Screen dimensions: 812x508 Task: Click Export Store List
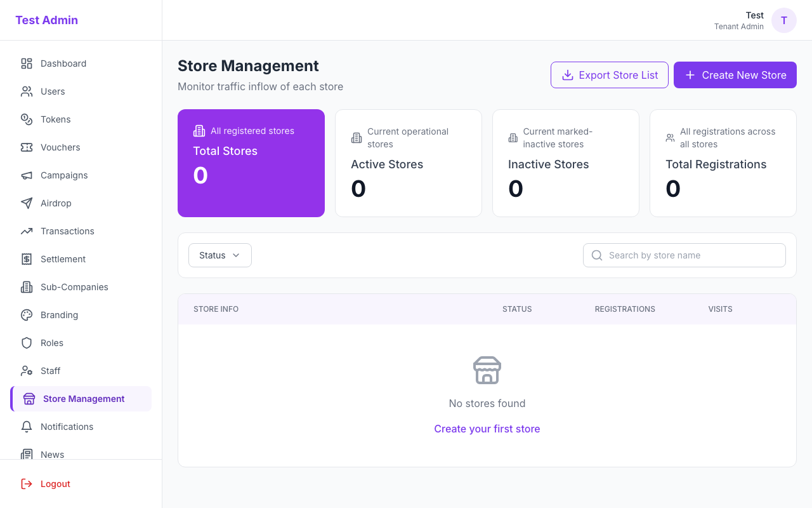[x=609, y=75]
